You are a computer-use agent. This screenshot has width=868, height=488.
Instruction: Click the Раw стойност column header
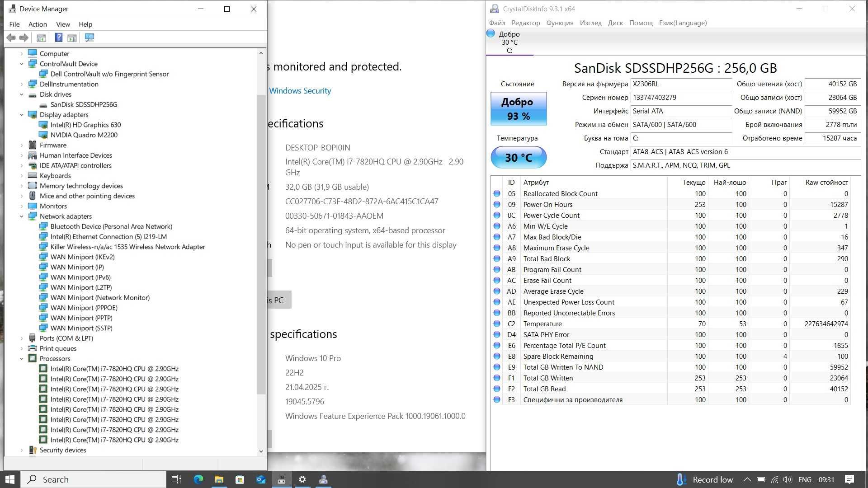826,183
